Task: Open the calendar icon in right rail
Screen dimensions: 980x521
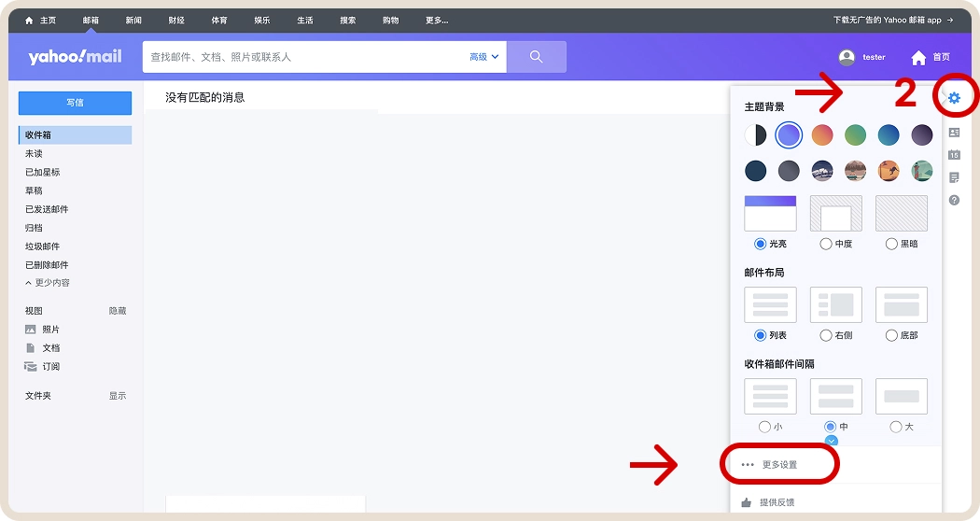Action: click(954, 154)
